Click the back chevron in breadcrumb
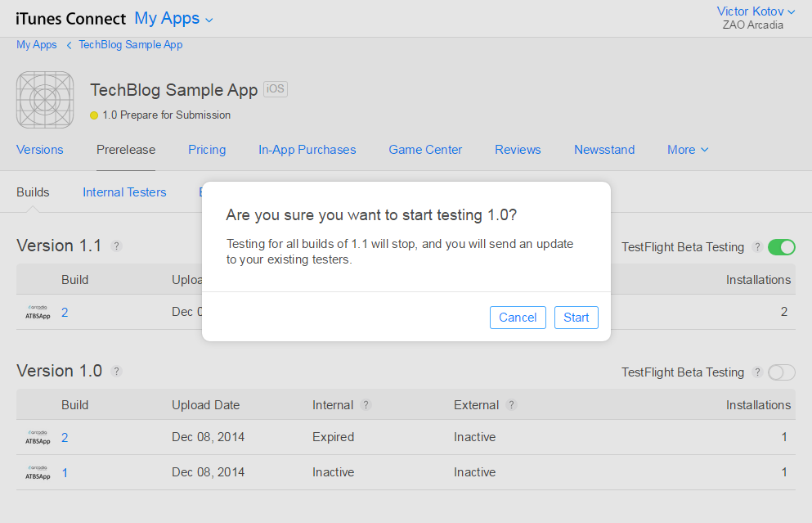812x523 pixels. pos(69,45)
